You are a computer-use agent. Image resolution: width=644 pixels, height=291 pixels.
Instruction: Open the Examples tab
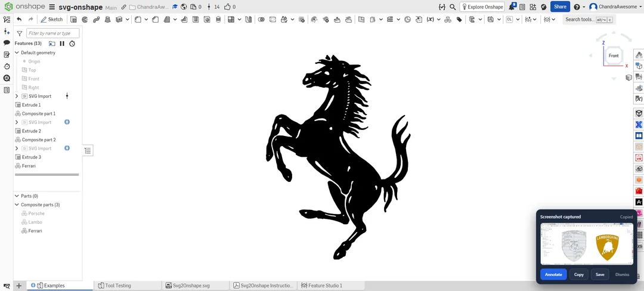tap(60, 286)
